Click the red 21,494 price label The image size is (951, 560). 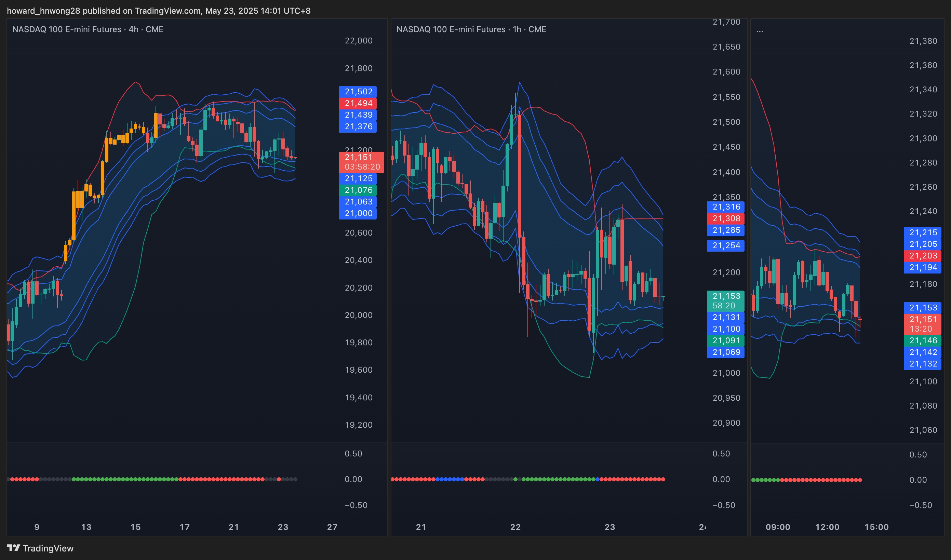(358, 103)
